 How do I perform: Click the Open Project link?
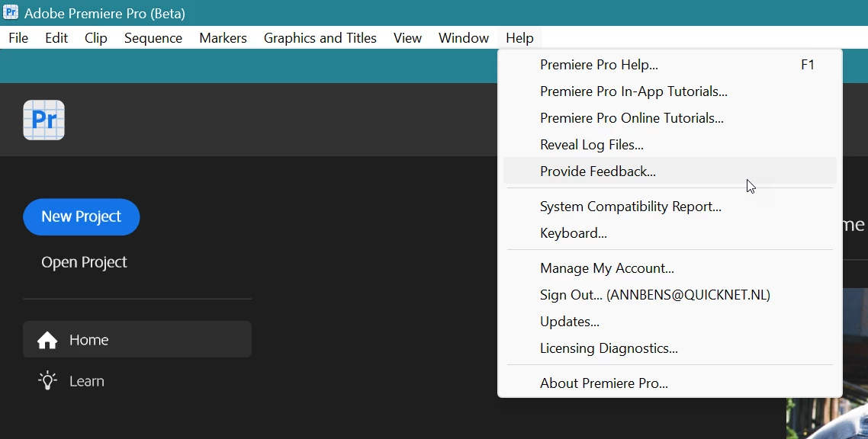pyautogui.click(x=84, y=262)
